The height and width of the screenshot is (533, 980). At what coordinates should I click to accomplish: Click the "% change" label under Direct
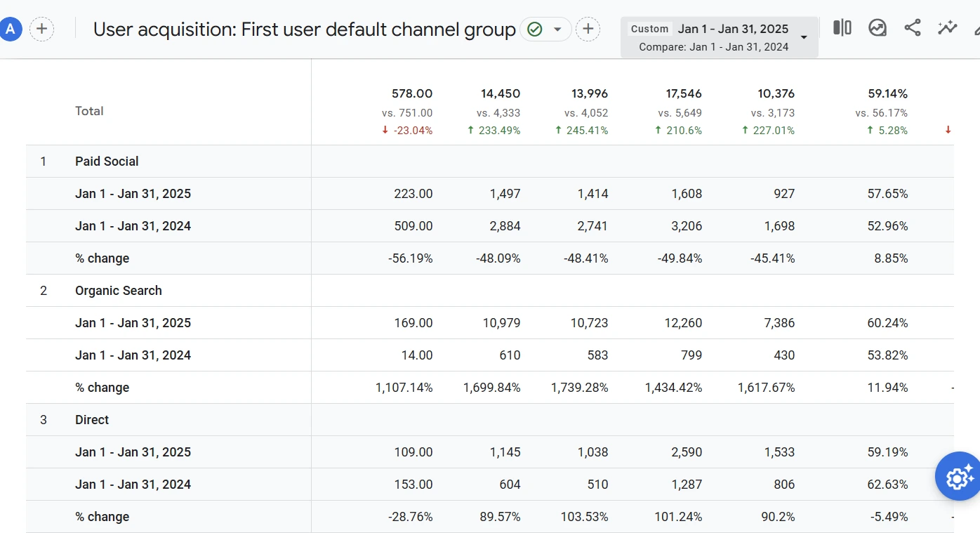click(102, 517)
